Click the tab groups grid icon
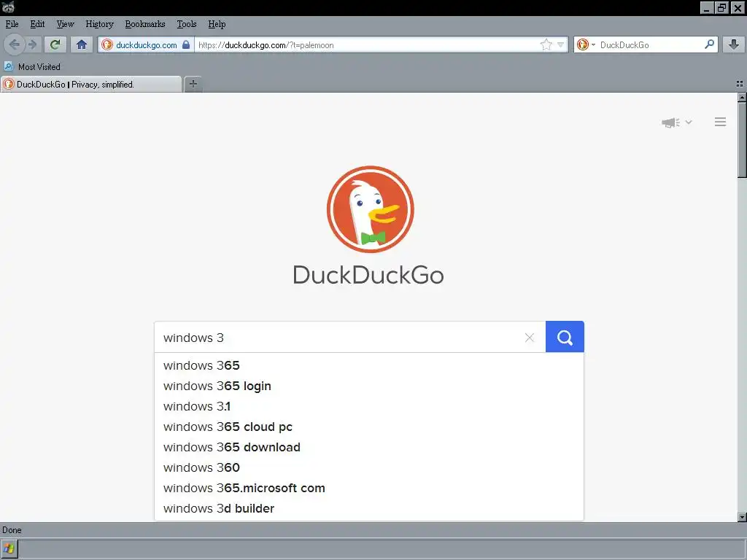Screen dimensions: 747x560 (740, 84)
